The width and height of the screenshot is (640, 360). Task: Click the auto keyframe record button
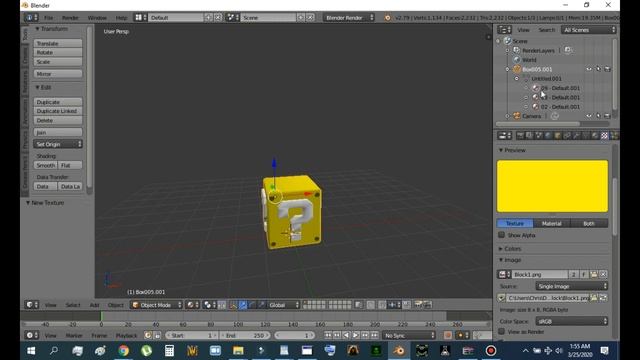[x=448, y=335]
